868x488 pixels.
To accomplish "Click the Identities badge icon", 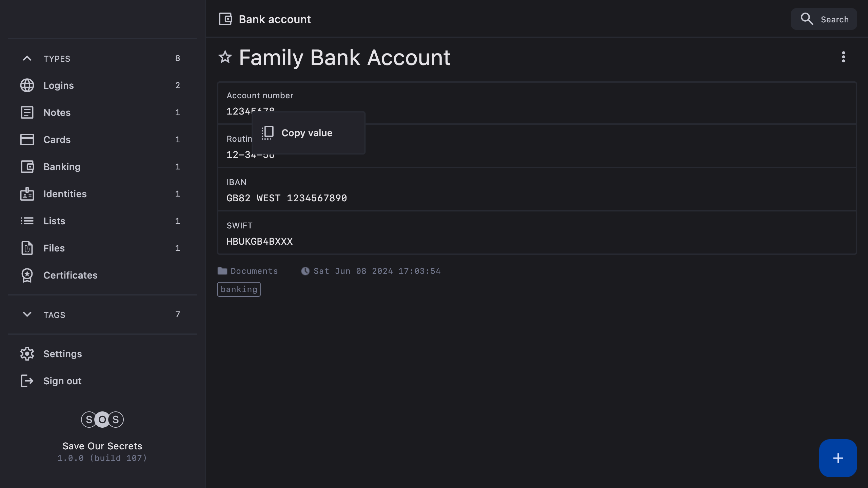I will [x=27, y=194].
